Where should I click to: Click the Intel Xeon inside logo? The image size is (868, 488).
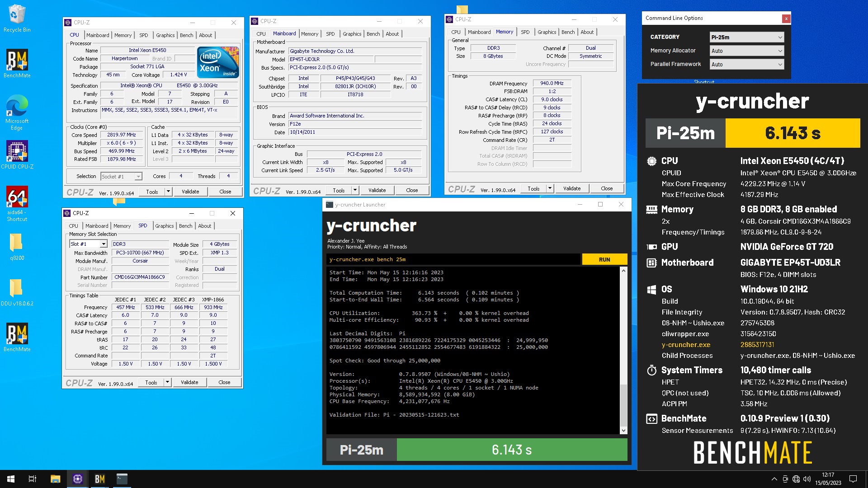tap(218, 62)
